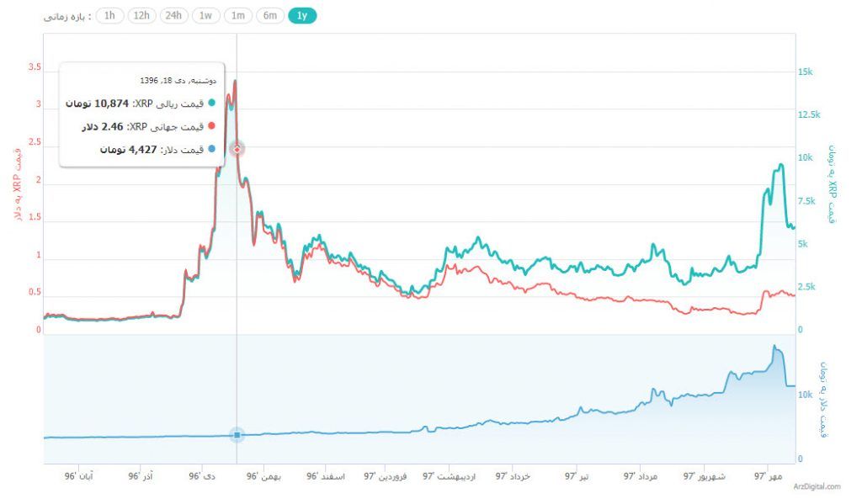This screenshot has width=862, height=504.
Task: Click the مهر '97 x-axis label
Action: pyautogui.click(x=768, y=476)
